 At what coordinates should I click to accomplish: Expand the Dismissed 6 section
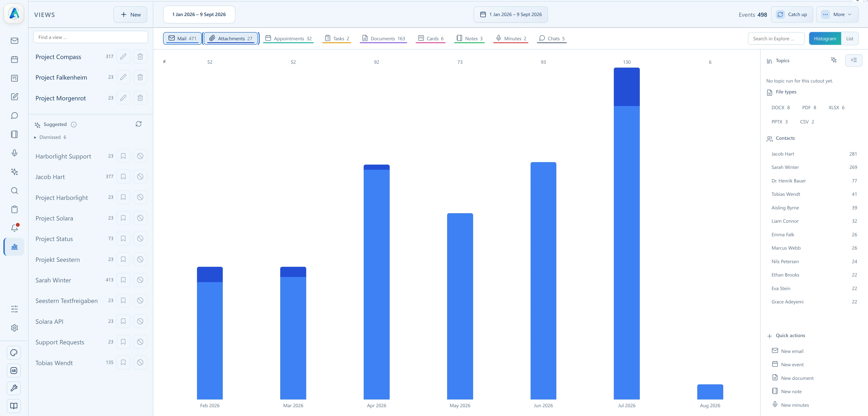click(x=50, y=137)
